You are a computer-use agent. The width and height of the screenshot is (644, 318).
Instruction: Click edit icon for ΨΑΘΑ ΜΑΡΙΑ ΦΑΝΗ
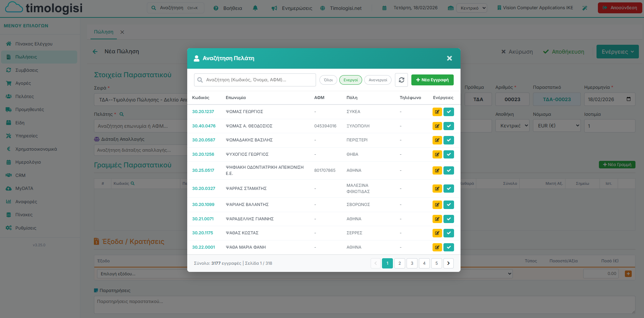coord(437,247)
